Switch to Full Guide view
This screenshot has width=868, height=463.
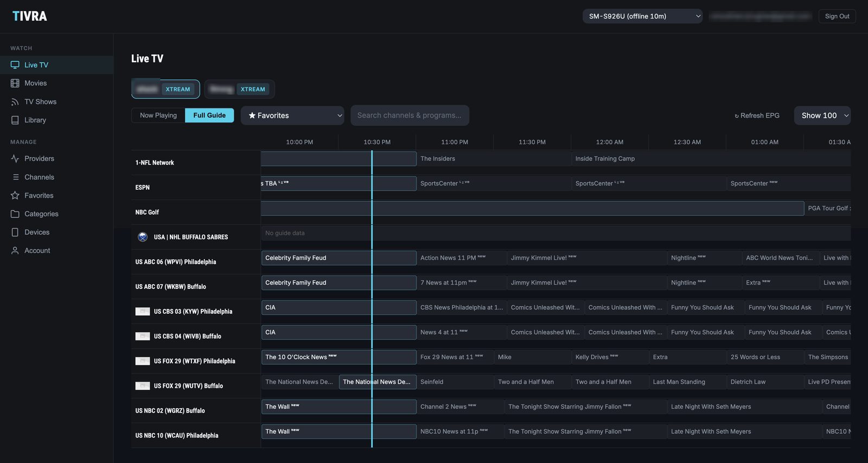209,115
